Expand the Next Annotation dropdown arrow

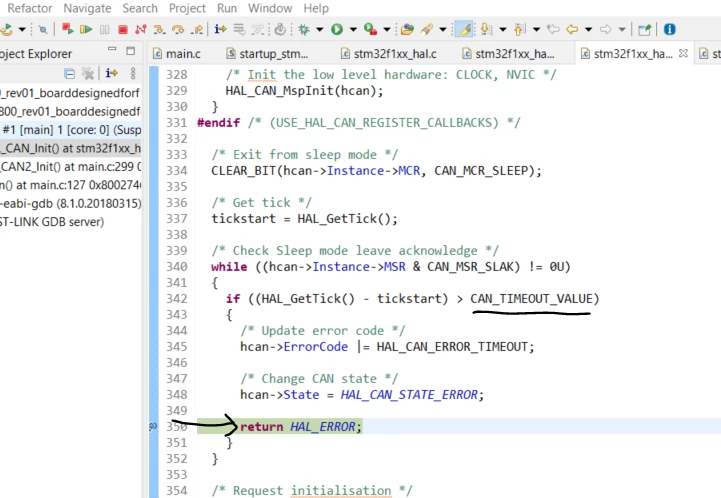503,30
